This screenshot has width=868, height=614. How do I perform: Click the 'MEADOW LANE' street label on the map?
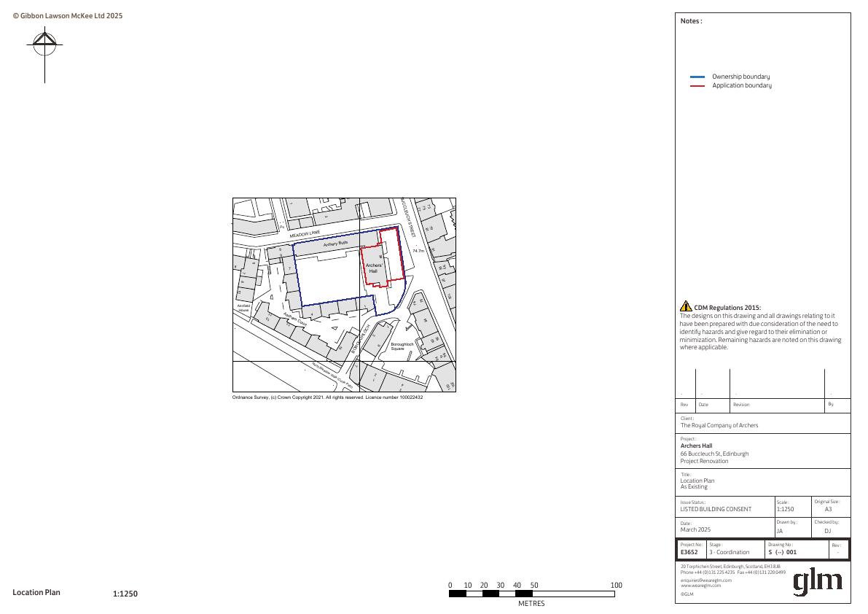(305, 235)
